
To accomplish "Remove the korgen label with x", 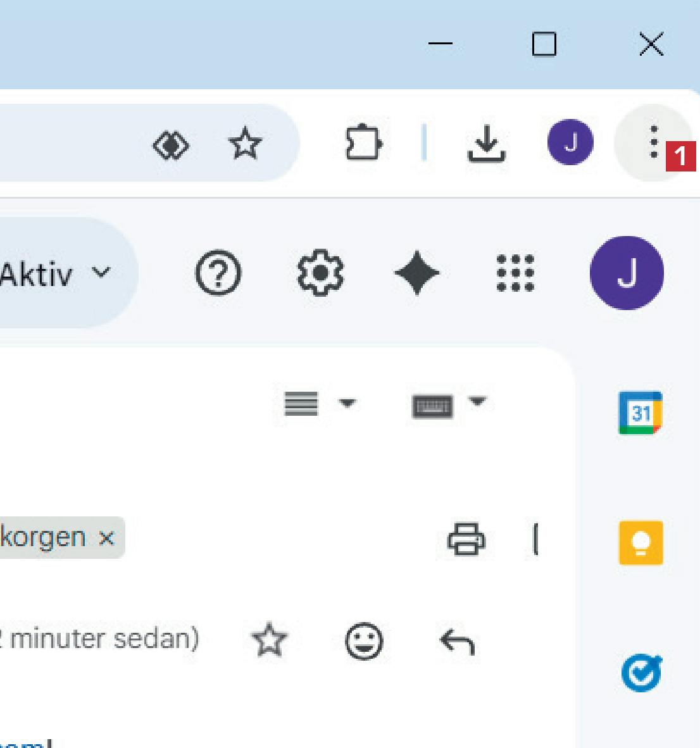I will click(106, 538).
